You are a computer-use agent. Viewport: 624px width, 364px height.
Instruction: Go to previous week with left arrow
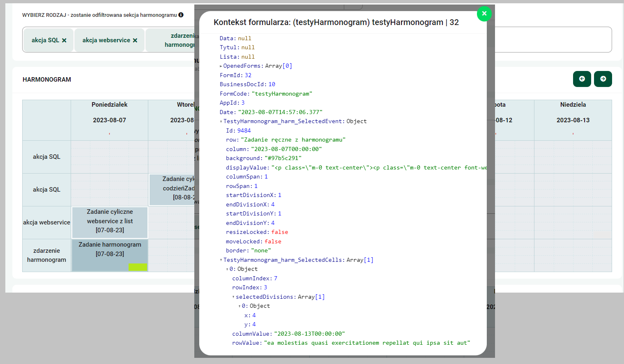click(582, 79)
